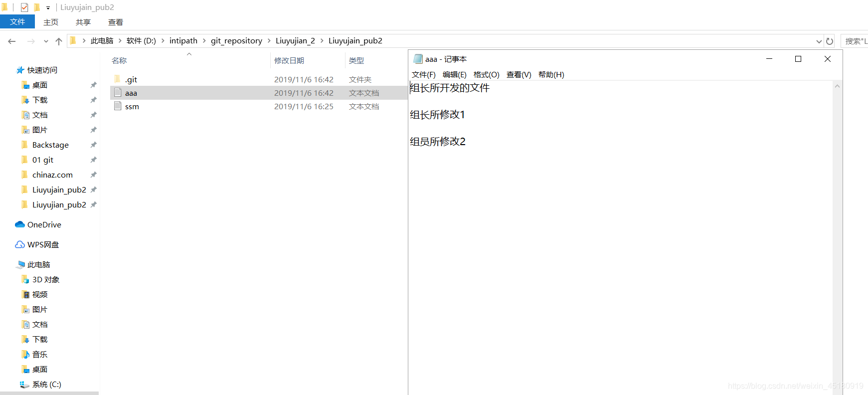Go up one folder level arrow
This screenshot has height=395, width=868.
(x=59, y=41)
